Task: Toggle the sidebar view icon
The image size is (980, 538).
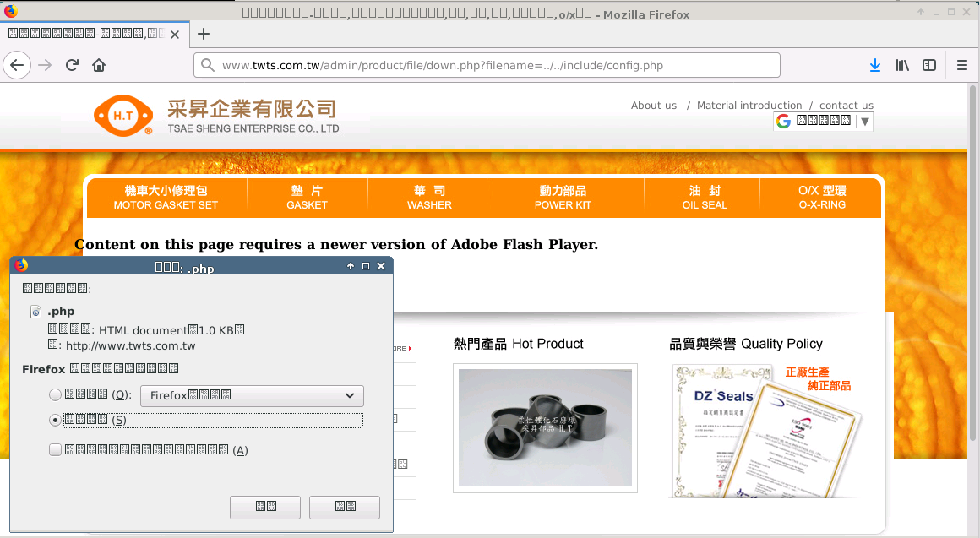Action: coord(929,65)
